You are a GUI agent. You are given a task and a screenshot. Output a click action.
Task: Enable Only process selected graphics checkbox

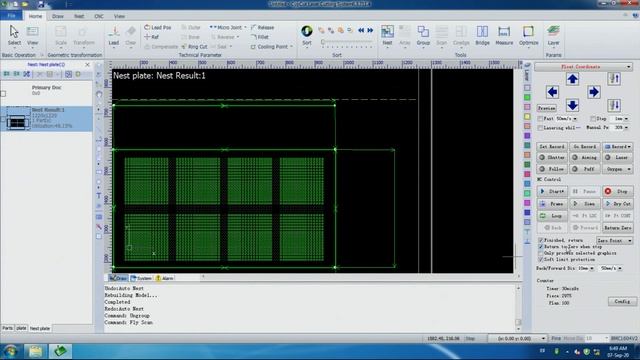(540, 253)
